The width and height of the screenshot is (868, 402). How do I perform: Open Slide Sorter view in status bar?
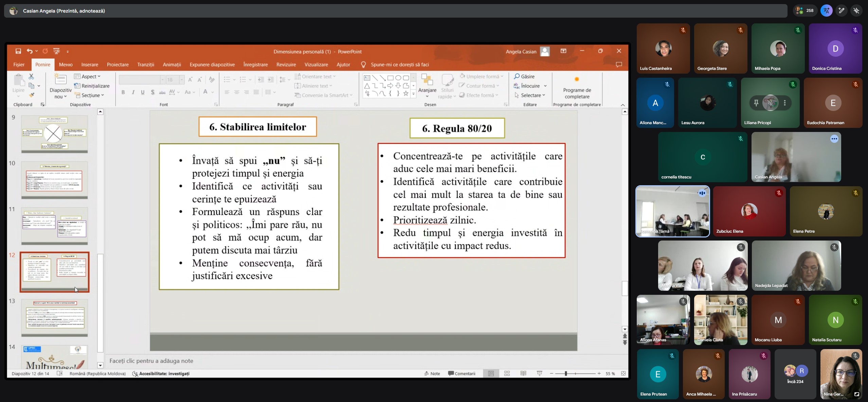click(x=507, y=374)
